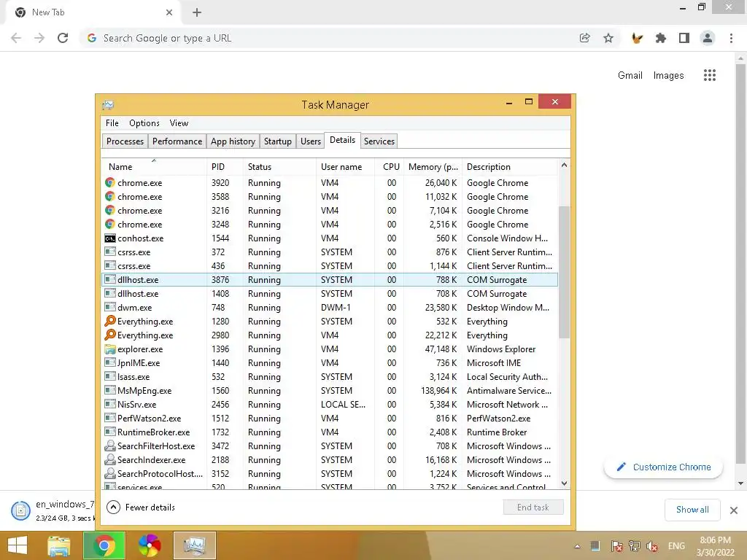The height and width of the screenshot is (560, 747).
Task: Sort by the Name column header
Action: [153, 167]
